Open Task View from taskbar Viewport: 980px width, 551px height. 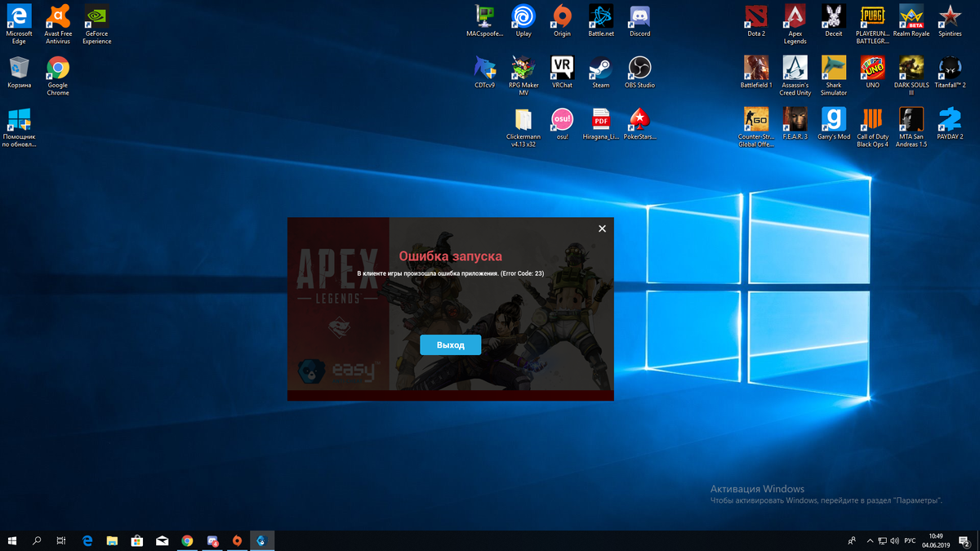(61, 540)
